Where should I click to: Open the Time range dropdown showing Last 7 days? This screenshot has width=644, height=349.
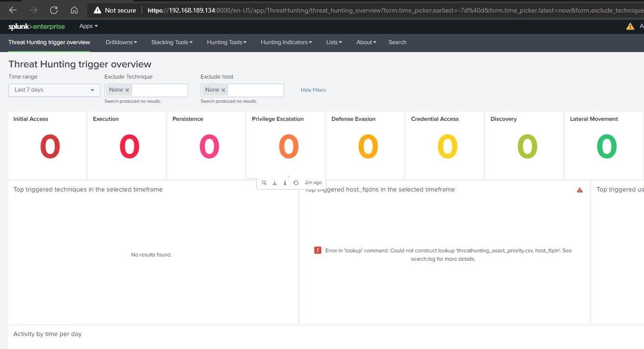[x=54, y=90]
